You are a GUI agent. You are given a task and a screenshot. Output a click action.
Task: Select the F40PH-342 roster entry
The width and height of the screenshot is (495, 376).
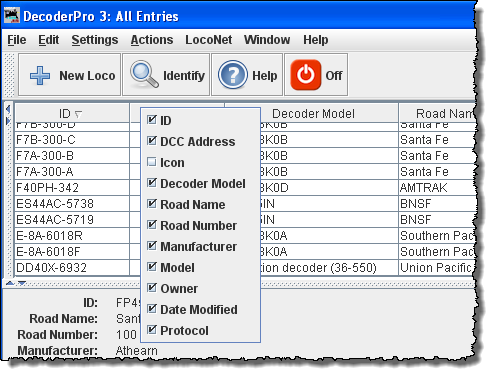47,188
